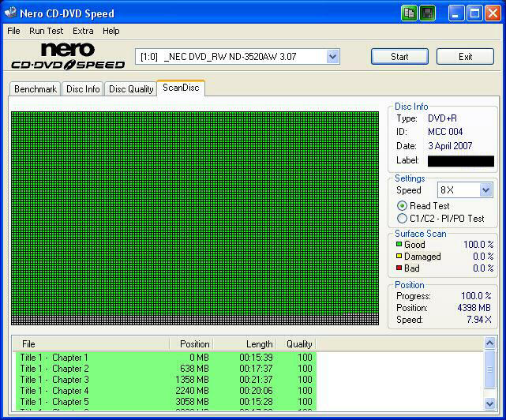Viewport: 506px width, 420px height.
Task: Click the 4398 MB position value
Action: click(x=474, y=308)
